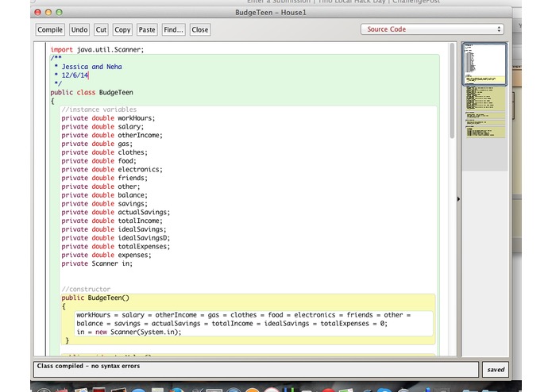Place the cursor after the '12/6/14' date

tap(89, 75)
